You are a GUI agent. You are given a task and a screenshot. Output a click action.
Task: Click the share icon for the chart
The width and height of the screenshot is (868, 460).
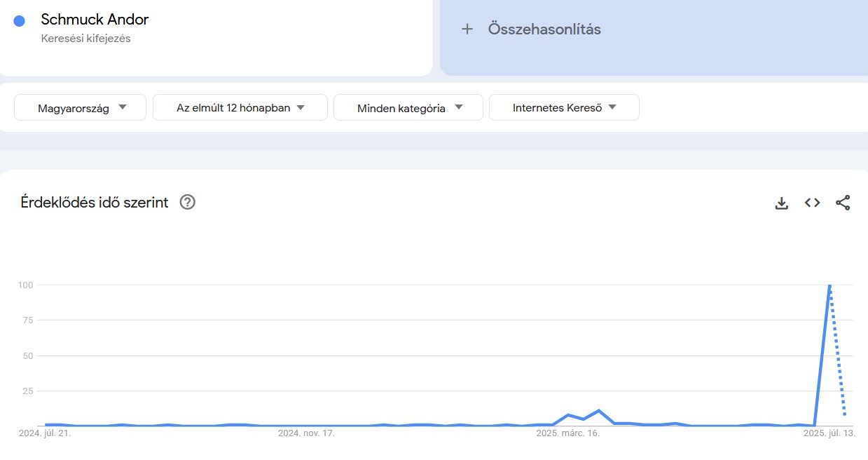(843, 203)
